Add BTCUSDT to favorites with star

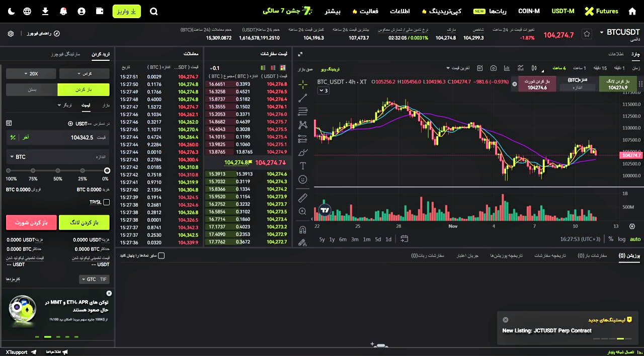[x=587, y=34]
